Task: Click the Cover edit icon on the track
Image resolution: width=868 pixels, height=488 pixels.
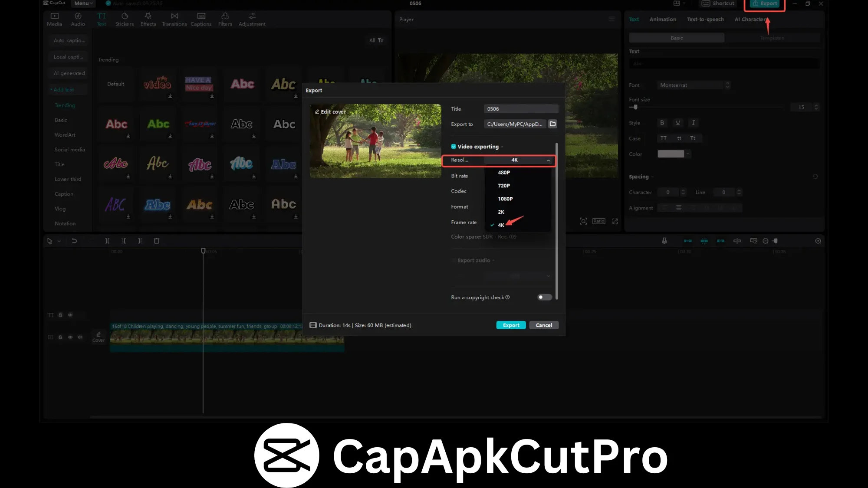Action: pyautogui.click(x=99, y=337)
